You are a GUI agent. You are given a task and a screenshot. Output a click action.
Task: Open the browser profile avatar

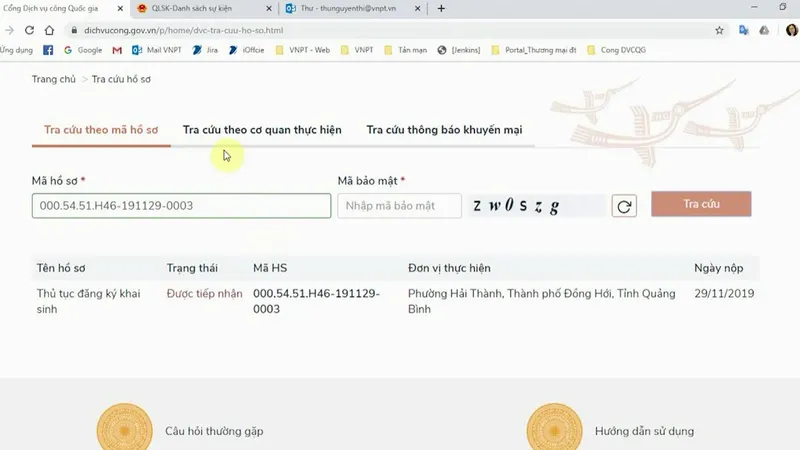(791, 31)
